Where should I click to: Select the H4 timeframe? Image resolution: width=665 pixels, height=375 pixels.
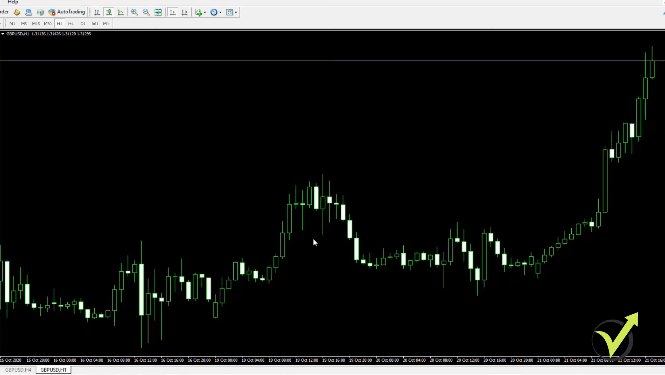[71, 23]
